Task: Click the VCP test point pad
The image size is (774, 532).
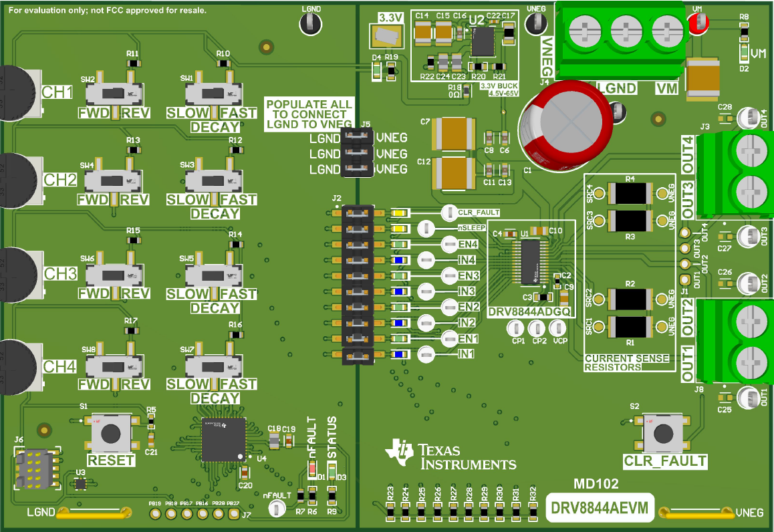Action: (557, 329)
